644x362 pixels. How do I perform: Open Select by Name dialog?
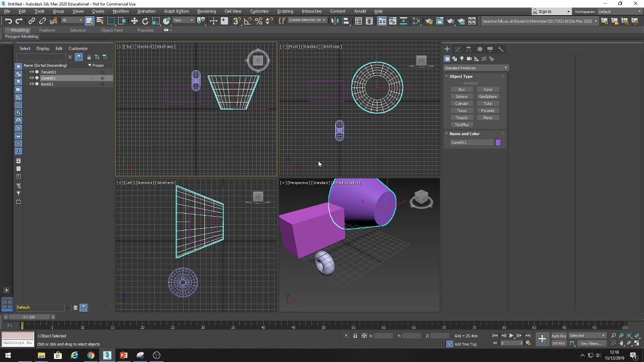tap(100, 21)
